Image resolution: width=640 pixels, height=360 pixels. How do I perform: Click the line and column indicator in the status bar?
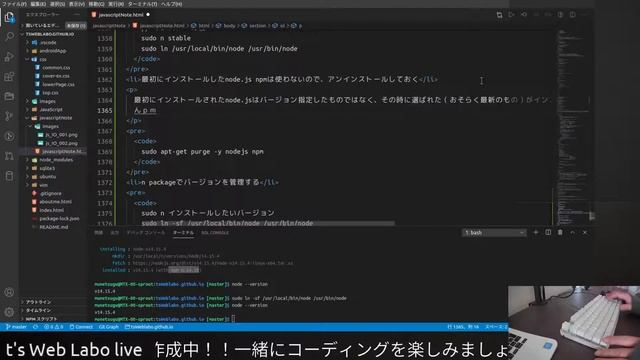point(464,327)
